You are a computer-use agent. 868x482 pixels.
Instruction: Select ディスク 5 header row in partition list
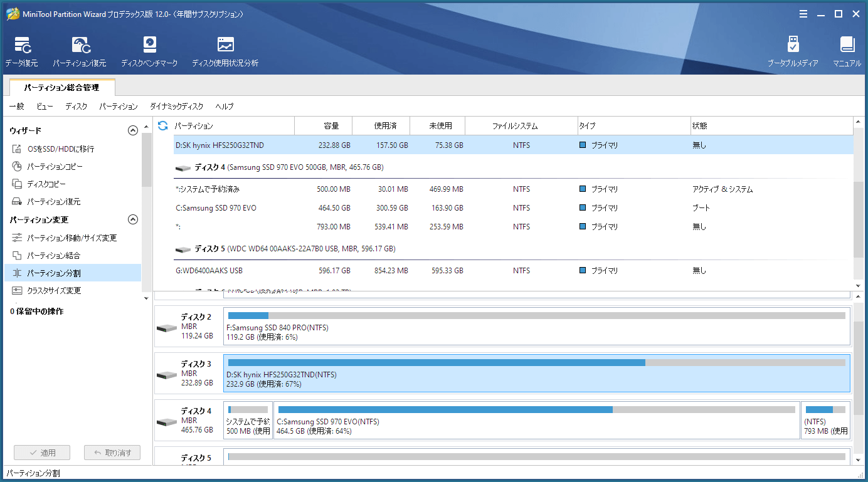point(513,249)
